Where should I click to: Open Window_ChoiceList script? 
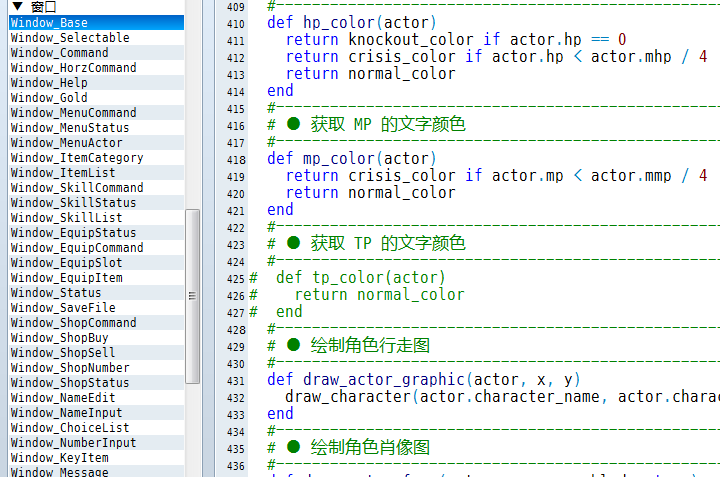pyautogui.click(x=96, y=427)
